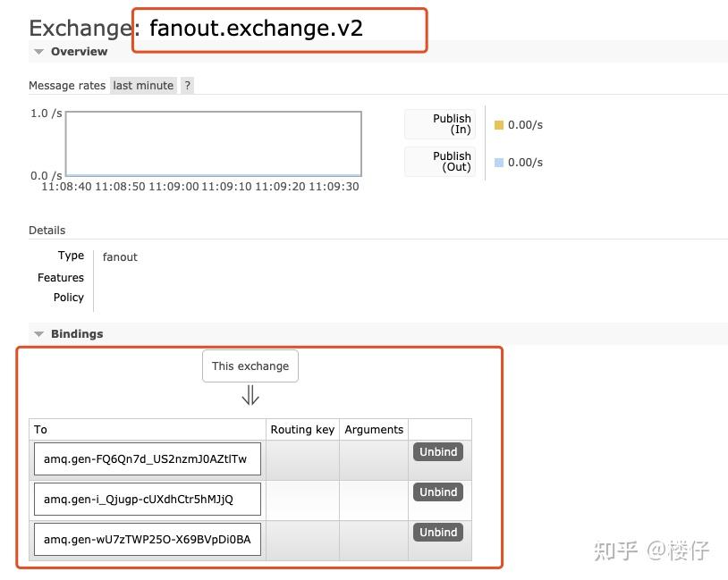The width and height of the screenshot is (728, 580).
Task: Click the down arrow below This exchange
Action: [250, 395]
